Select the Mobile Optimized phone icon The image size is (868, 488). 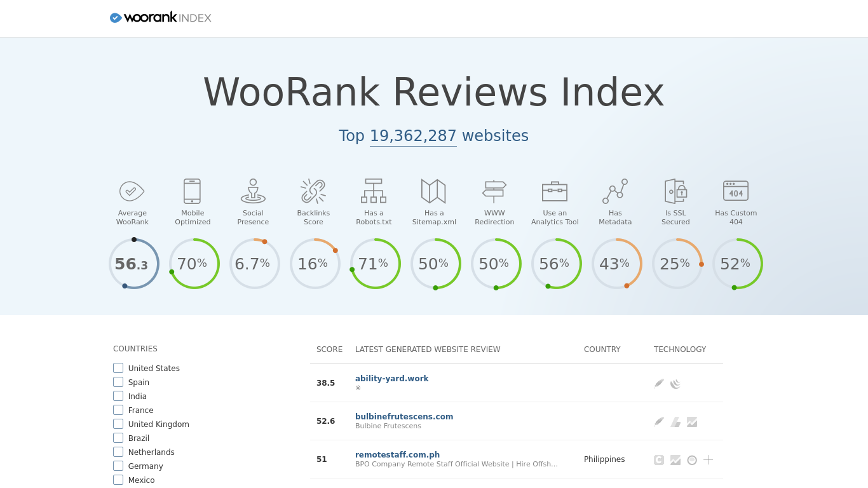(x=192, y=191)
